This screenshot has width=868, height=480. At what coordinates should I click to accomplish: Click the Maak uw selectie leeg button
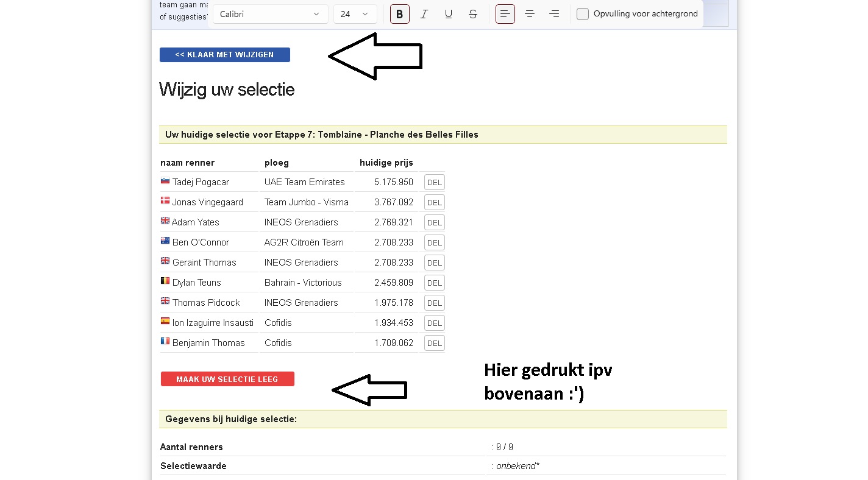pos(227,379)
